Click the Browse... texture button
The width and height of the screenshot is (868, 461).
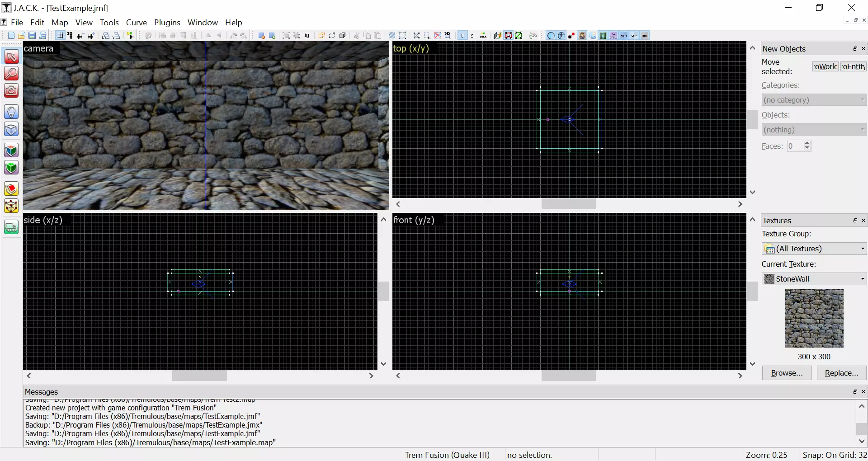[x=787, y=373]
